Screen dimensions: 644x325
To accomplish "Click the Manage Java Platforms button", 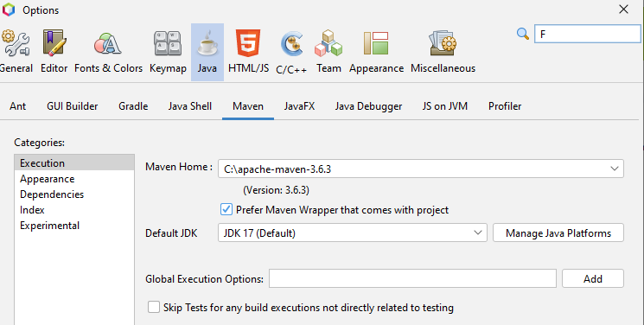I will coord(558,233).
